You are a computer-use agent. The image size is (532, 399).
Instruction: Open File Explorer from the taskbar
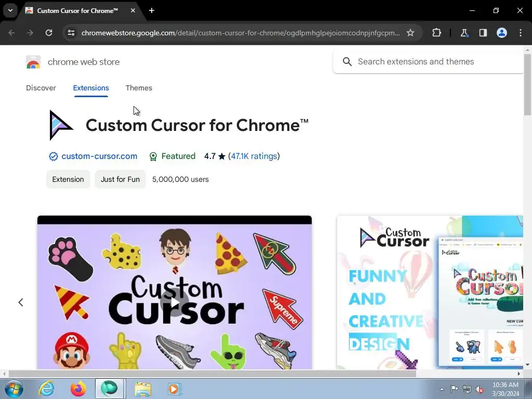(x=143, y=389)
